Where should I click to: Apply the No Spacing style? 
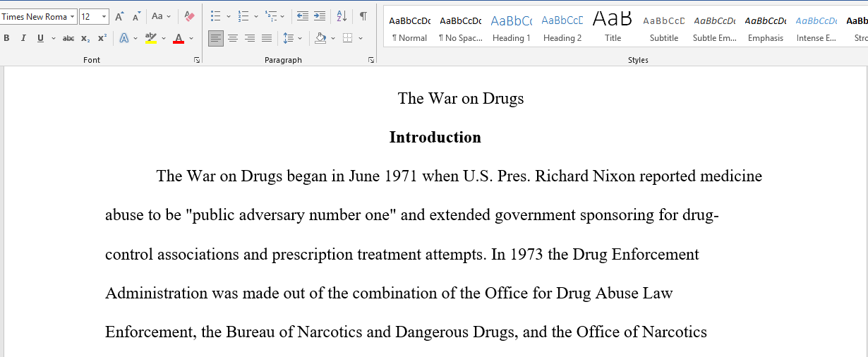[461, 28]
